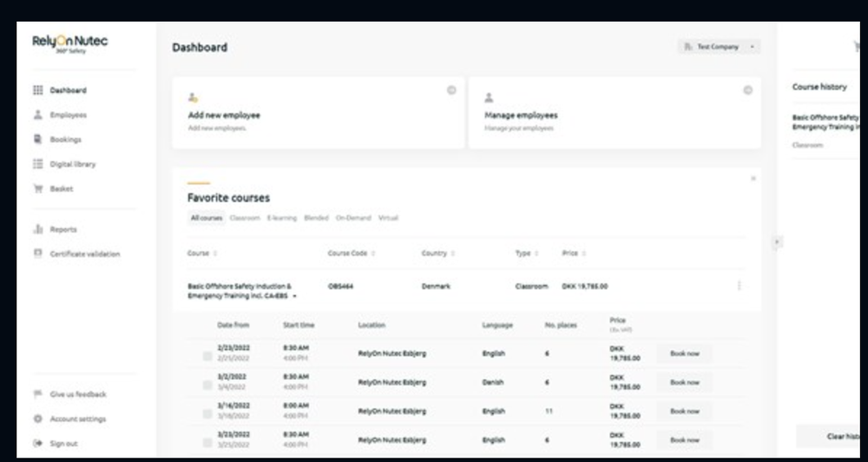Click the Reports bar chart icon

pyautogui.click(x=37, y=228)
